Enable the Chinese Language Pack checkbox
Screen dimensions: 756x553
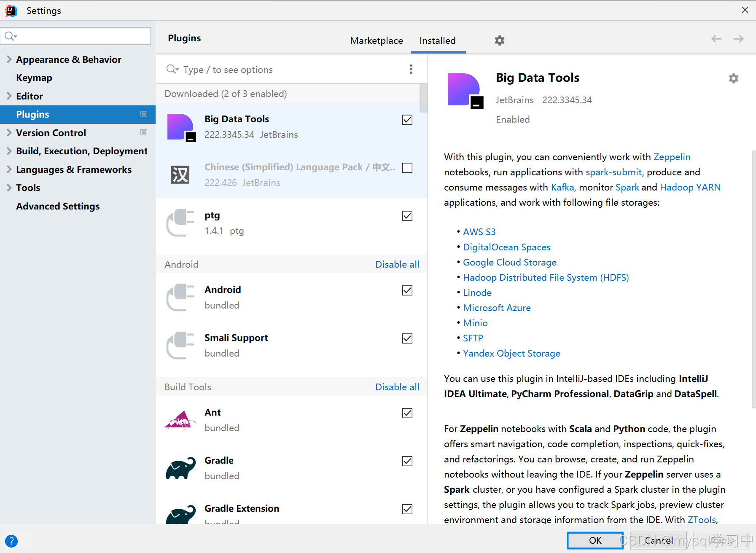pyautogui.click(x=407, y=168)
